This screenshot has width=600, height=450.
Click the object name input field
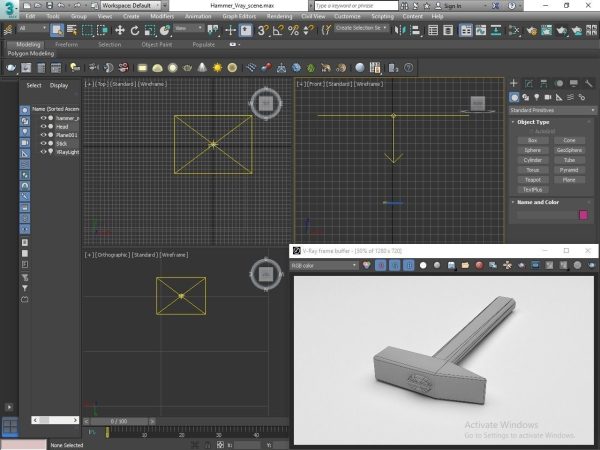[x=546, y=215]
